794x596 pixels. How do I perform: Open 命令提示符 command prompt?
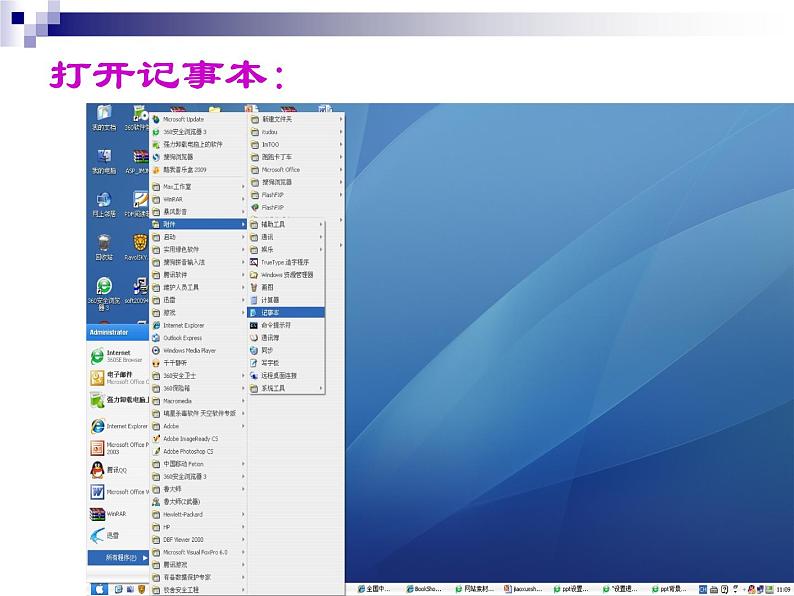pos(286,325)
